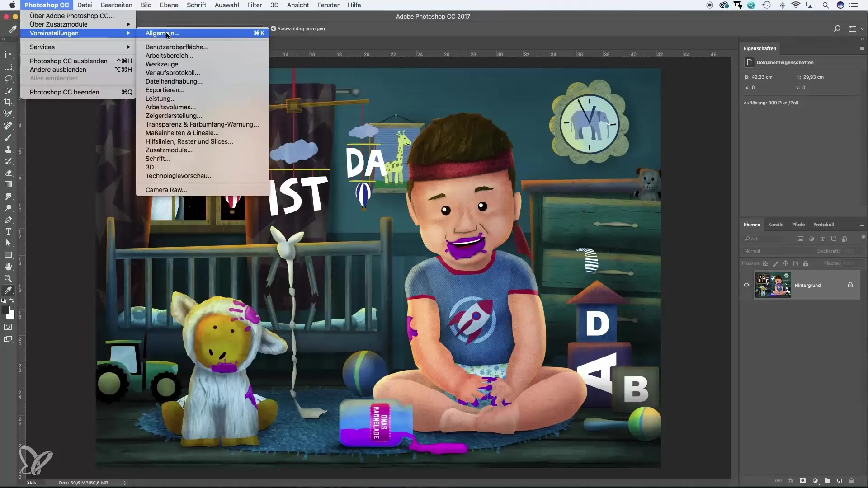Select the Quick Selection tool
The width and height of the screenshot is (868, 488).
pos(8,90)
